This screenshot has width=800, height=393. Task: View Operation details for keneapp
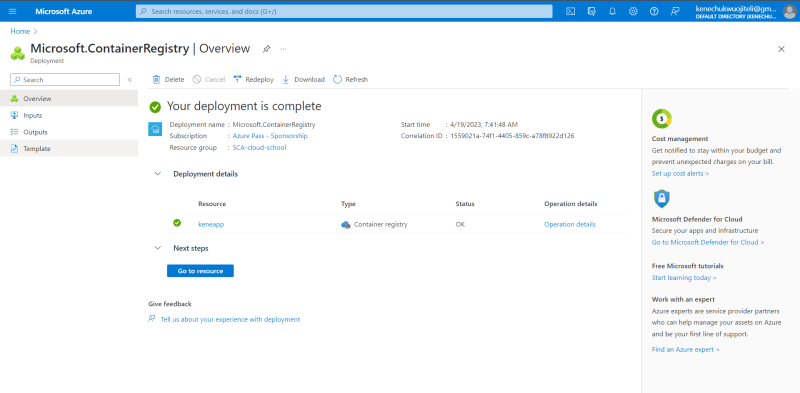[569, 224]
